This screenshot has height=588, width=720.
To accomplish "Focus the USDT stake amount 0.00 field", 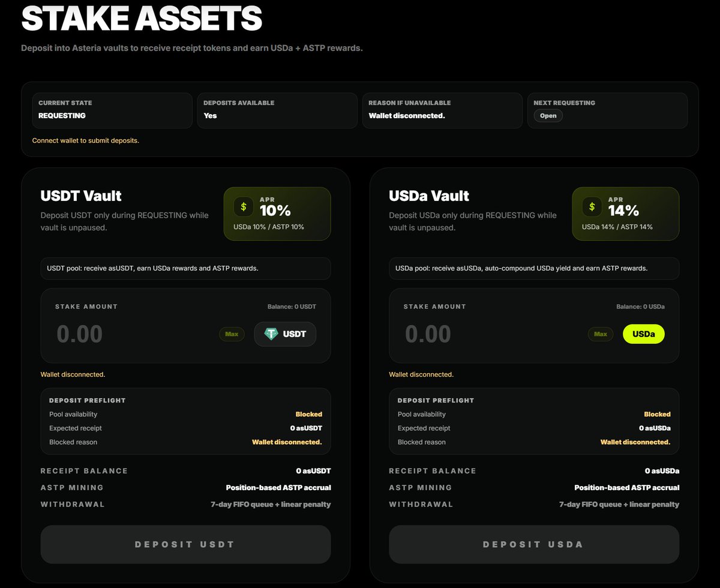I will [80, 334].
